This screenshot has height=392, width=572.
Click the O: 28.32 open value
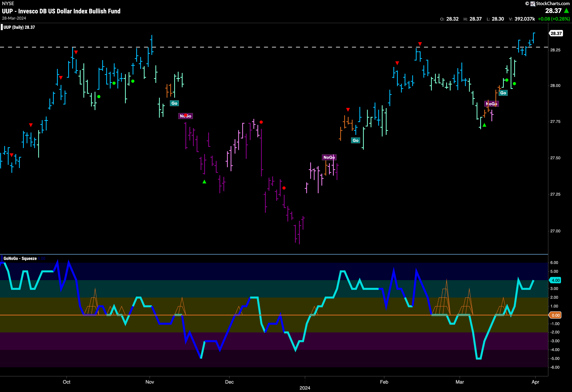coord(449,19)
